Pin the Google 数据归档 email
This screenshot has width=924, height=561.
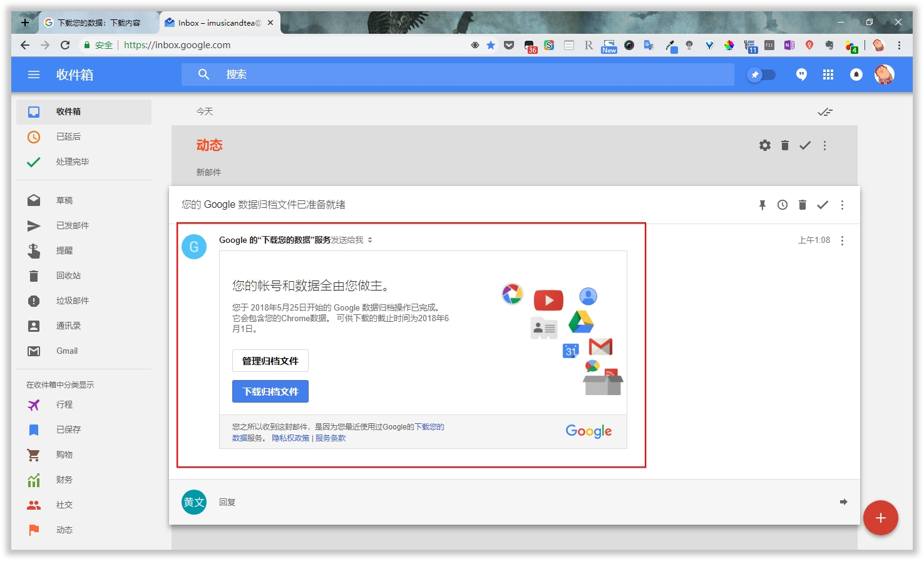point(762,205)
